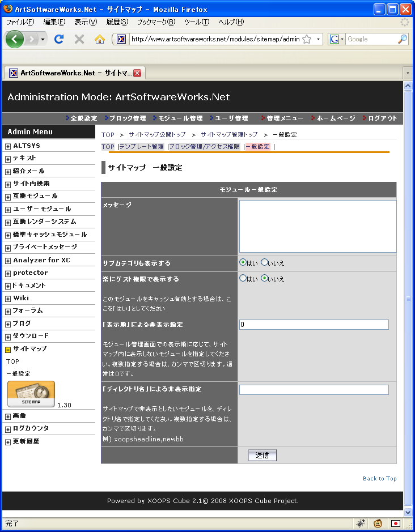Screen dimensions: 415x532
Task: Select 'はい' for サブカテゴリも表示する
Action: point(243,262)
